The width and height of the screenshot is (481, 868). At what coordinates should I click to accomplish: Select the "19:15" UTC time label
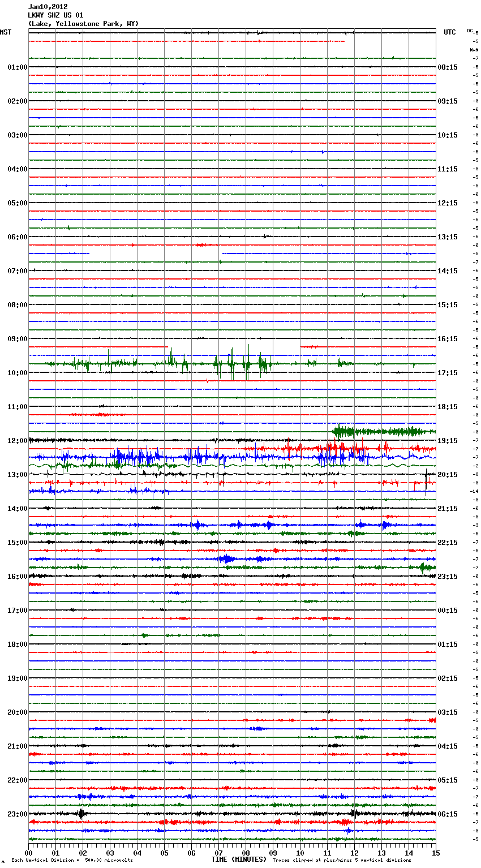point(448,441)
